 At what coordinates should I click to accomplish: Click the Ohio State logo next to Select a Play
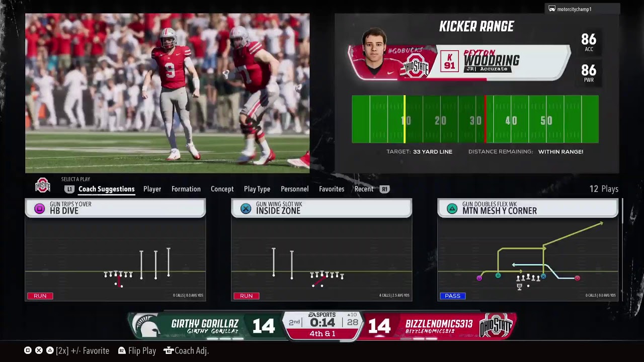[43, 185]
